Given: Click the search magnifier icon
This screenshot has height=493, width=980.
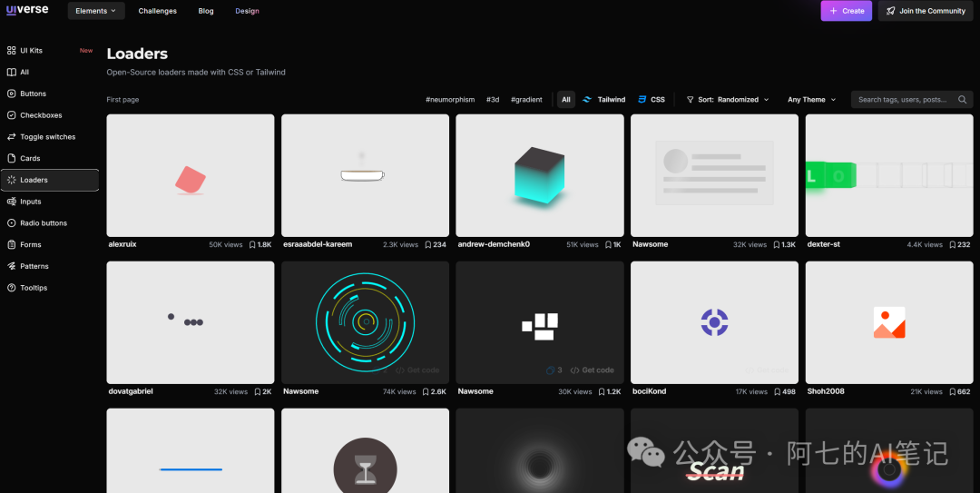Looking at the screenshot, I should [x=963, y=100].
